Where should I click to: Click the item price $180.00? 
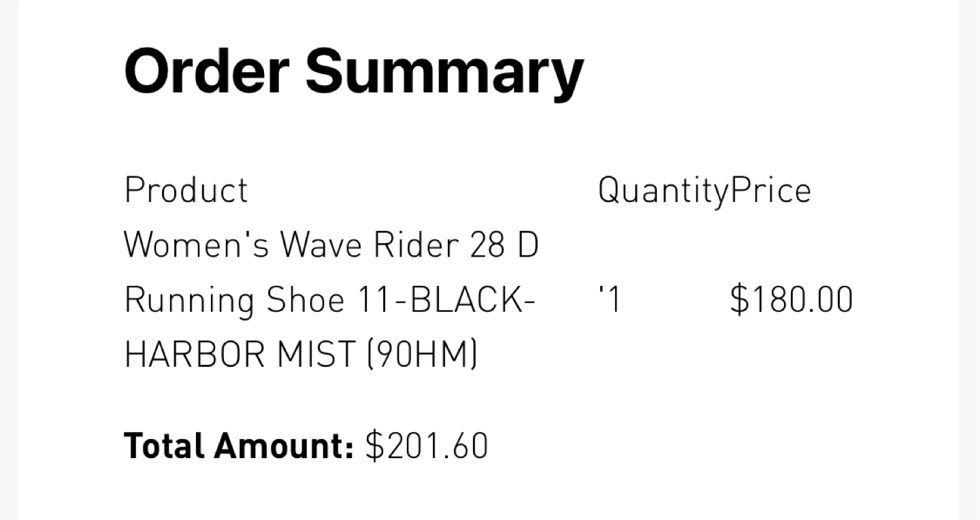click(791, 300)
